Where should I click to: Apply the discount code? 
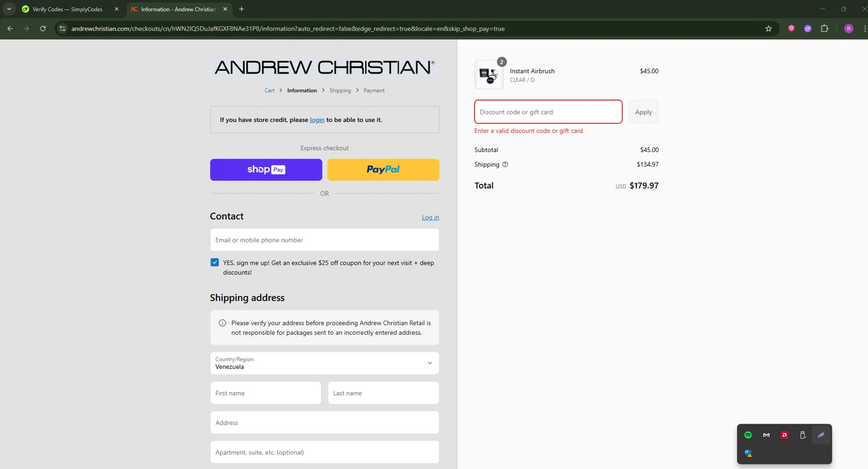tap(643, 112)
